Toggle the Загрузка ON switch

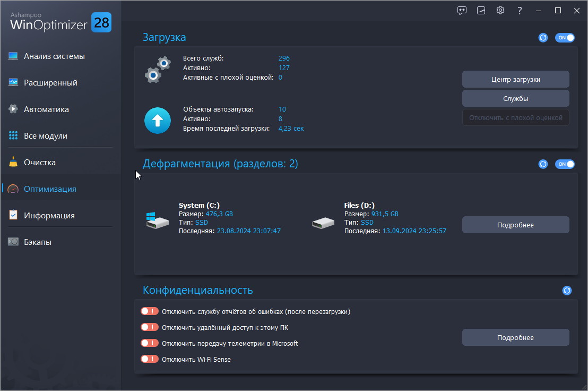(565, 38)
